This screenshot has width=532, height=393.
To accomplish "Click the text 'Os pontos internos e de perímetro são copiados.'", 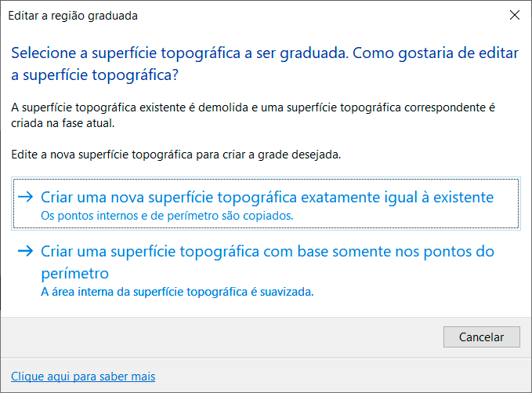I will coord(167,216).
